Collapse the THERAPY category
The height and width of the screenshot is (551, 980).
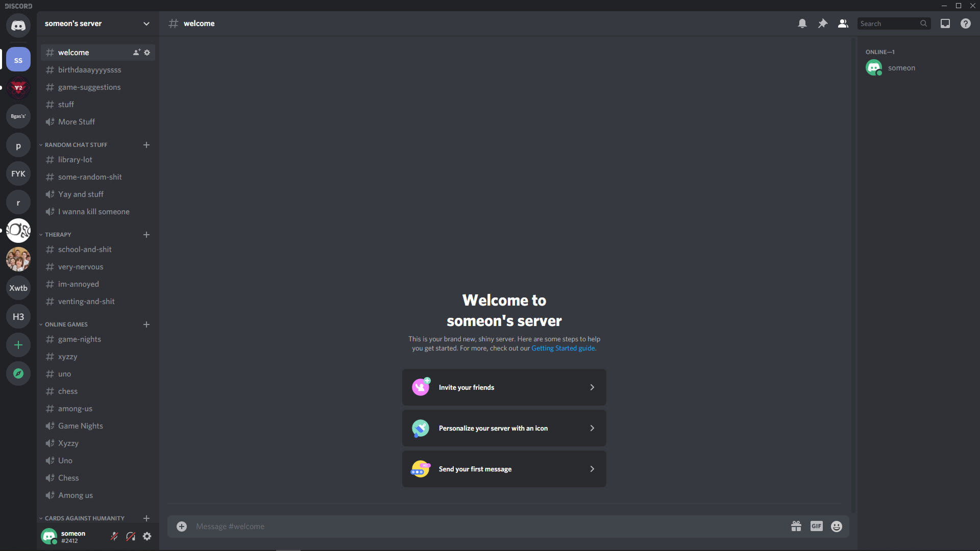click(57, 234)
